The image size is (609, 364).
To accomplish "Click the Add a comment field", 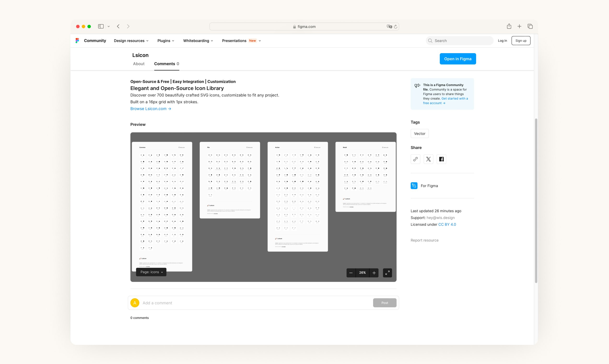I will coord(257,303).
